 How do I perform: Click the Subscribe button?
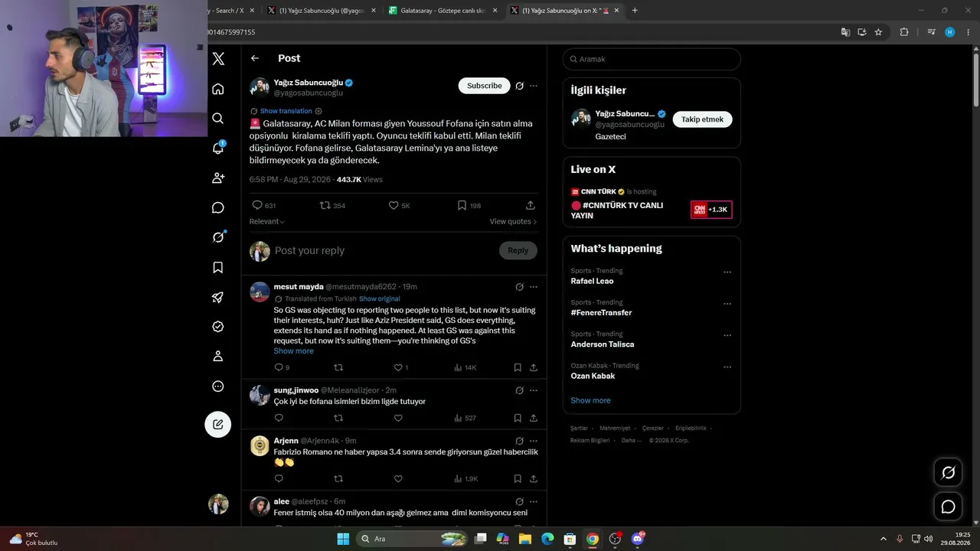[485, 86]
